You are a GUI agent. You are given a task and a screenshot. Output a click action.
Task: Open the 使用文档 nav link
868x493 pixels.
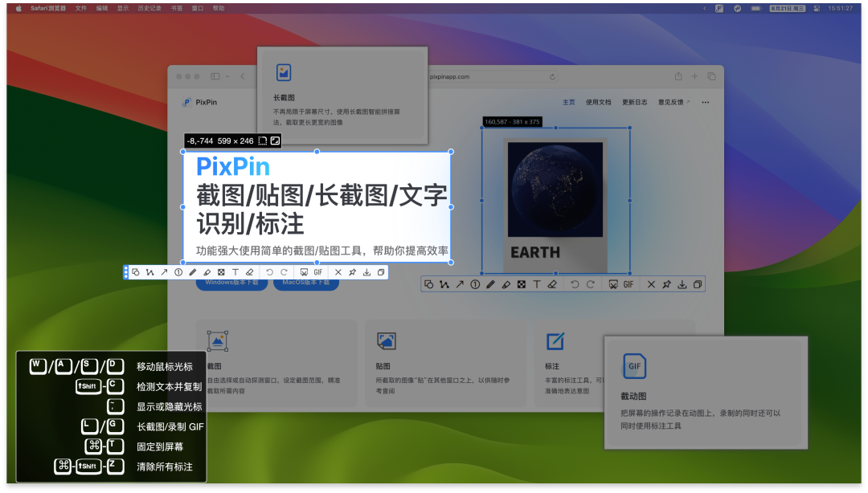pos(599,102)
